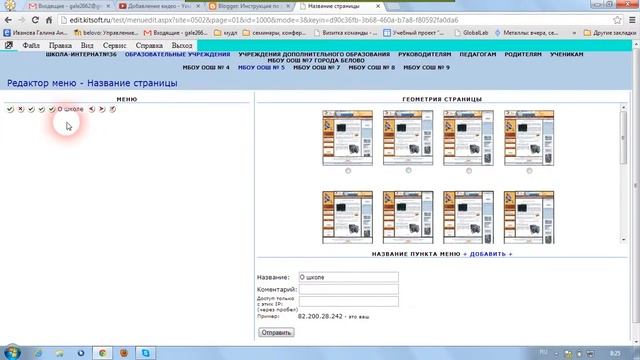Select the radio under the third top-row layout

point(469,171)
